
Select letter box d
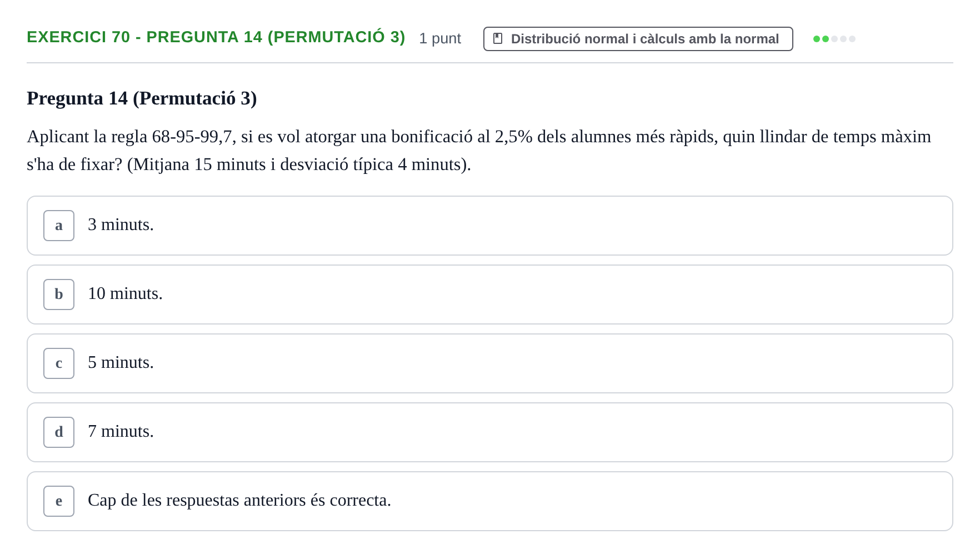(59, 432)
